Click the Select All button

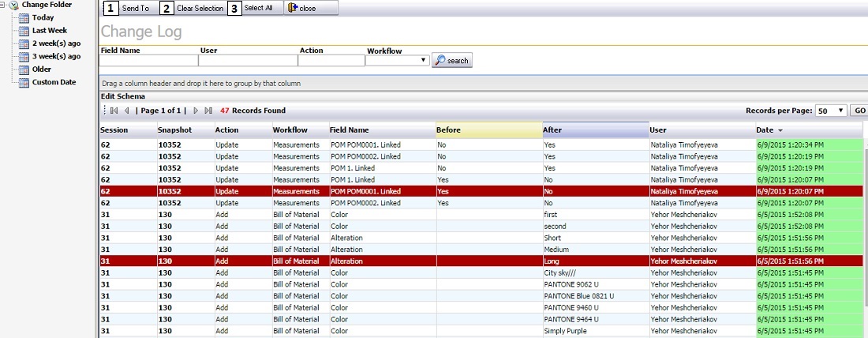[x=255, y=9]
